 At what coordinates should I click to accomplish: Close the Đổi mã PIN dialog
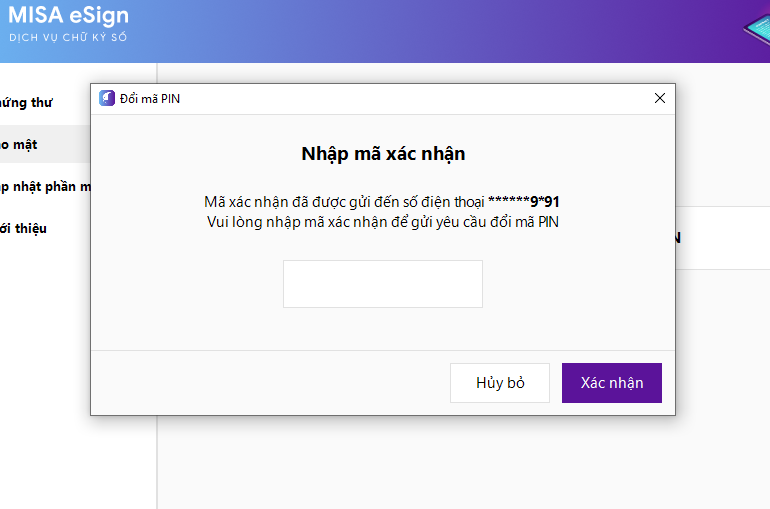coord(660,98)
